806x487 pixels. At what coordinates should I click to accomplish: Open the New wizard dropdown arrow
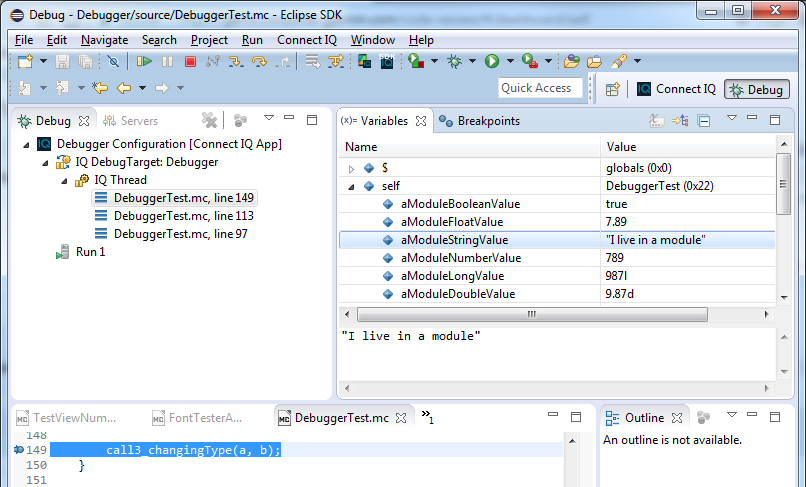pos(43,61)
